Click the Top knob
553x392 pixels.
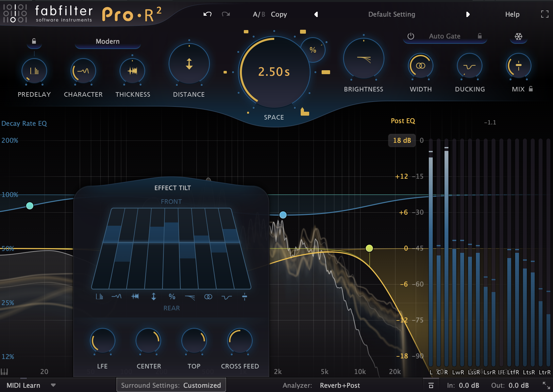194,341
